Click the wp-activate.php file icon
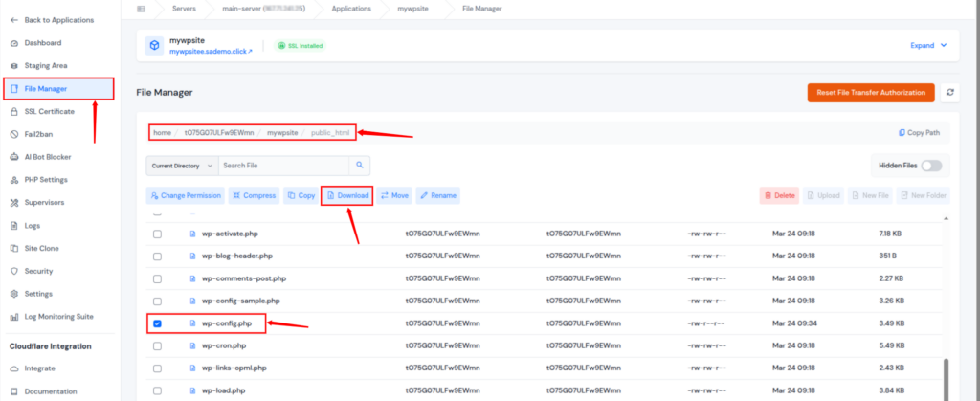 (x=193, y=234)
